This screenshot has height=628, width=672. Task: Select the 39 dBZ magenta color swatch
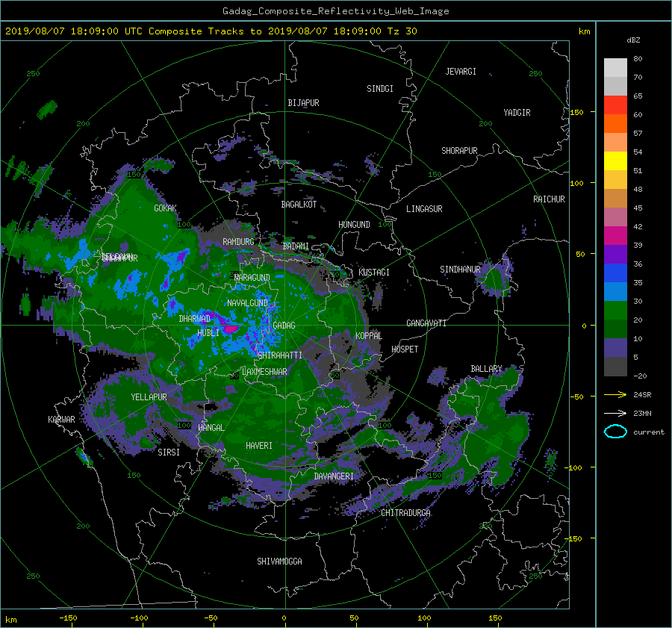click(615, 235)
